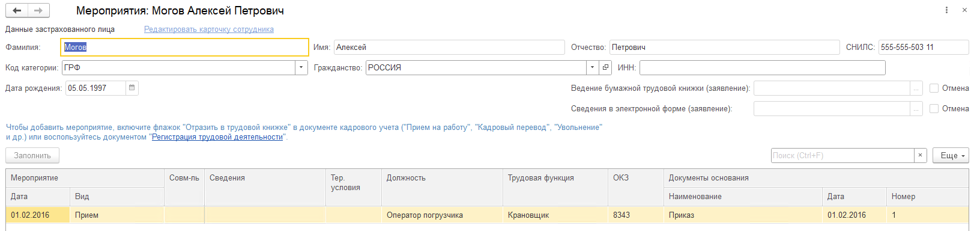Click the Заполнить button
Image resolution: width=980 pixels, height=231 pixels.
click(x=32, y=155)
